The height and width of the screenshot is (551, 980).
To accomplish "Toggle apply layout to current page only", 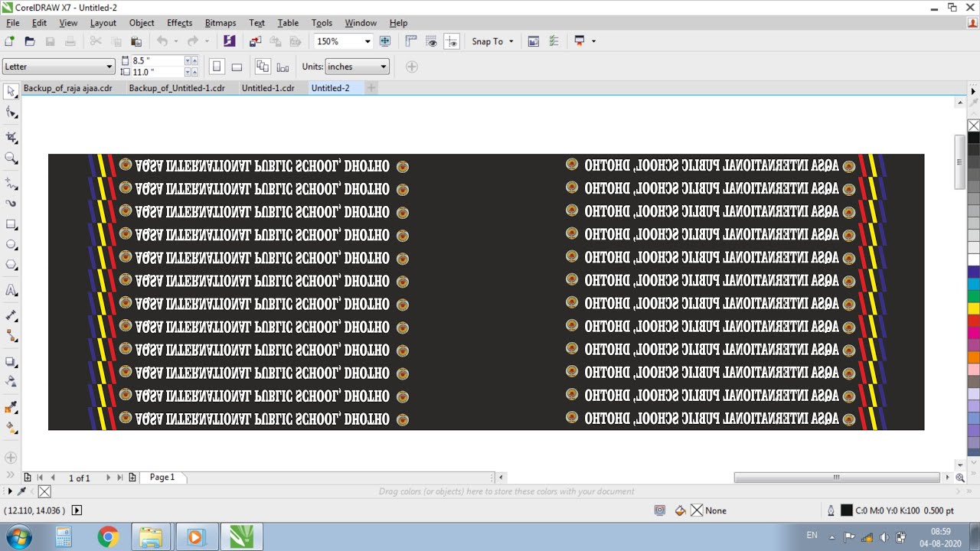I will 283,67.
